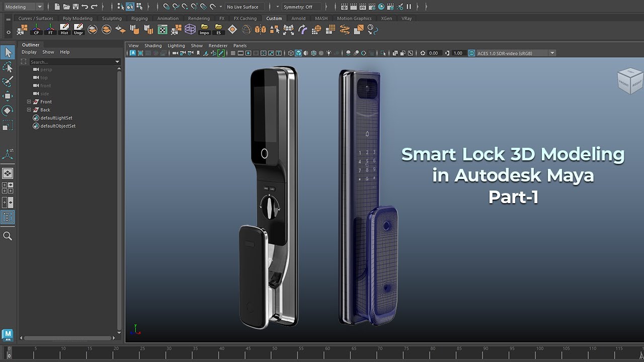Viewport: 644px width, 362px height.
Task: Toggle select by hierarchy icon
Action: tap(121, 7)
